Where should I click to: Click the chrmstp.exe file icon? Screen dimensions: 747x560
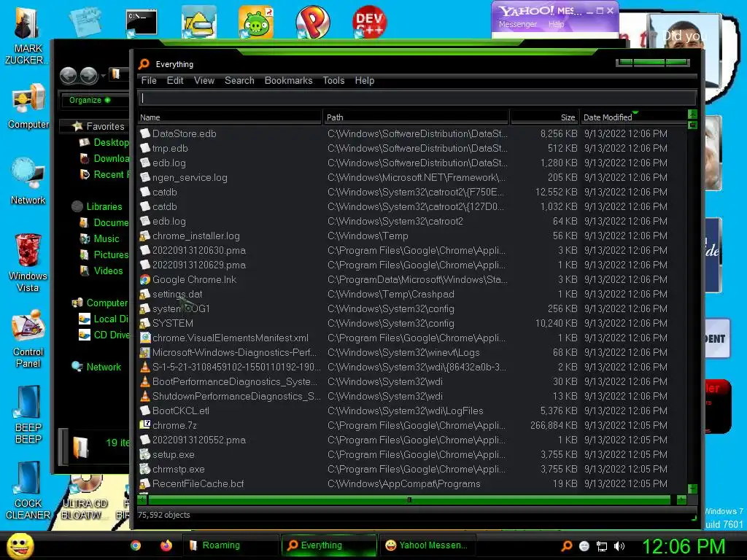[145, 469]
